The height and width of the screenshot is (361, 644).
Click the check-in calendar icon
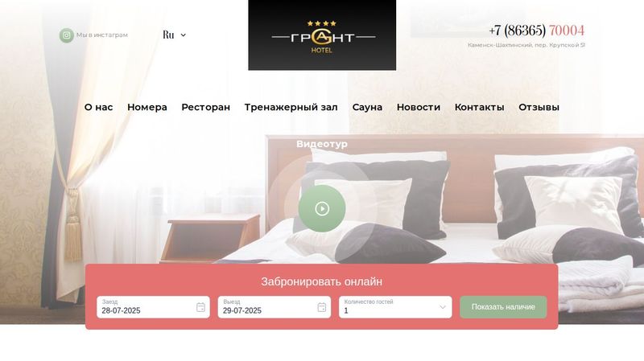[x=200, y=307]
